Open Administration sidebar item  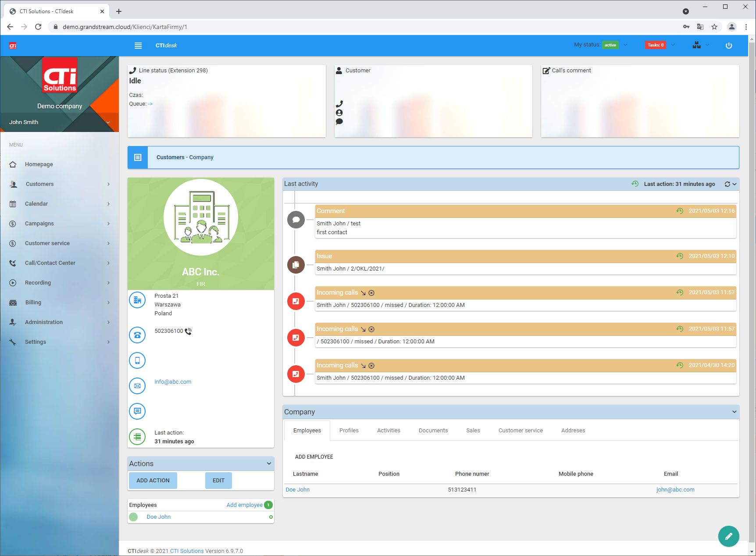(x=60, y=322)
